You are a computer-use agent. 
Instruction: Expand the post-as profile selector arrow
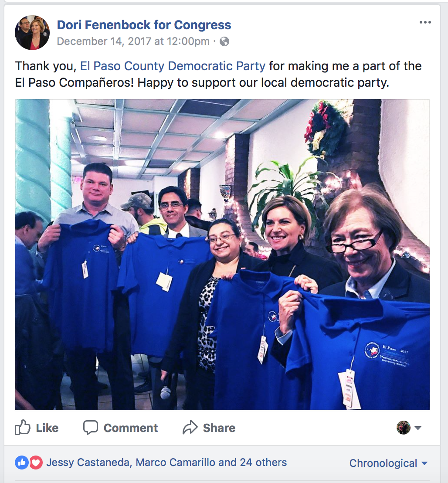[418, 428]
